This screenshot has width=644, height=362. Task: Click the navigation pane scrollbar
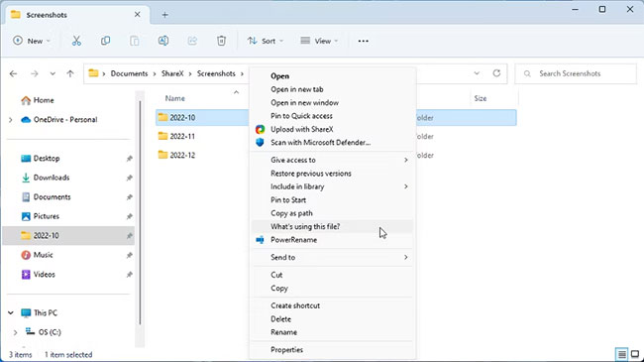140,212
